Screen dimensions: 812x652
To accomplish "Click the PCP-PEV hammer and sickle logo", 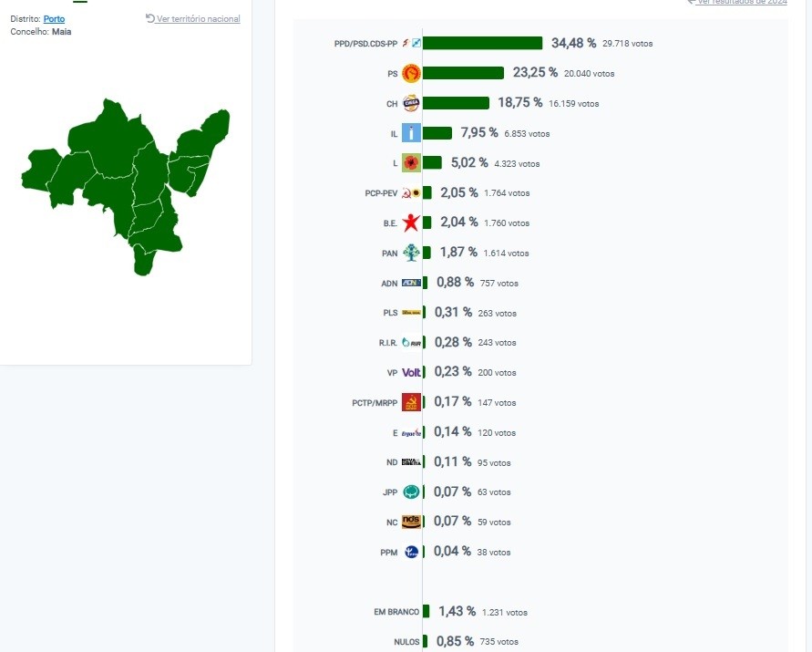I will pos(411,193).
